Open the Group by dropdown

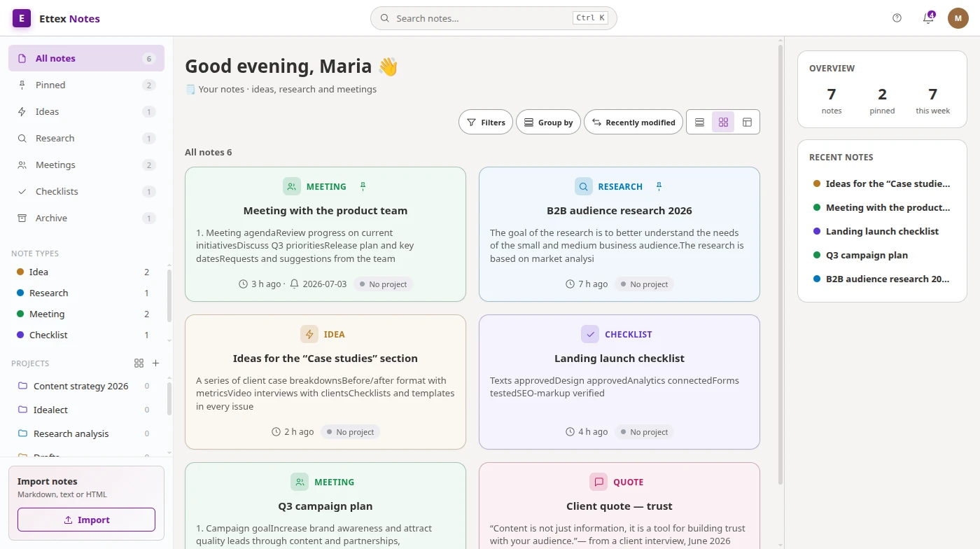pyautogui.click(x=548, y=122)
